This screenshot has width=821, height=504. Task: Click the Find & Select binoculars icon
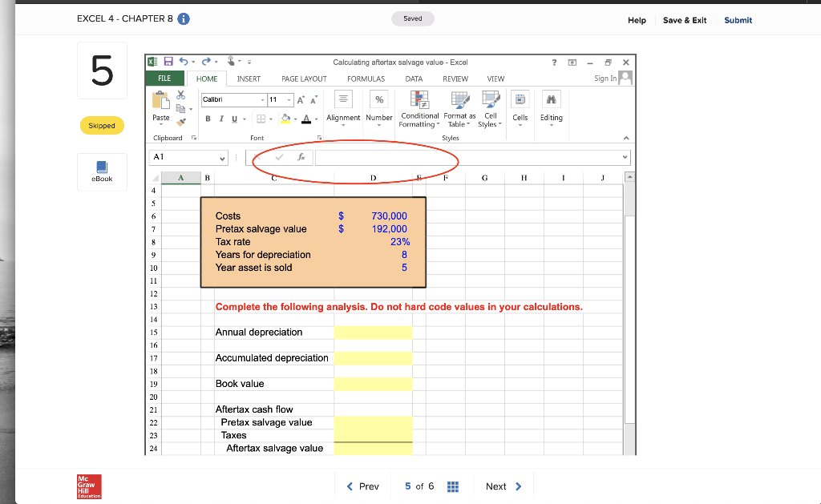[551, 99]
